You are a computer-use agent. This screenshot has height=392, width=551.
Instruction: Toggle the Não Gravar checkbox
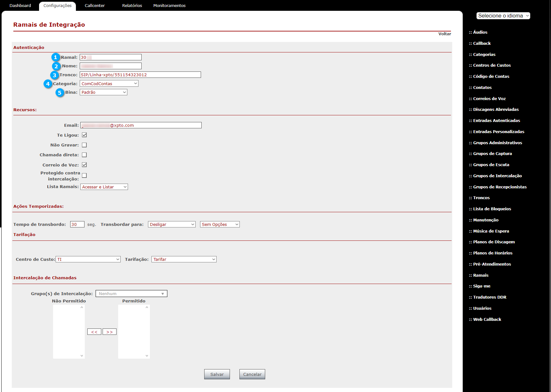click(x=84, y=145)
